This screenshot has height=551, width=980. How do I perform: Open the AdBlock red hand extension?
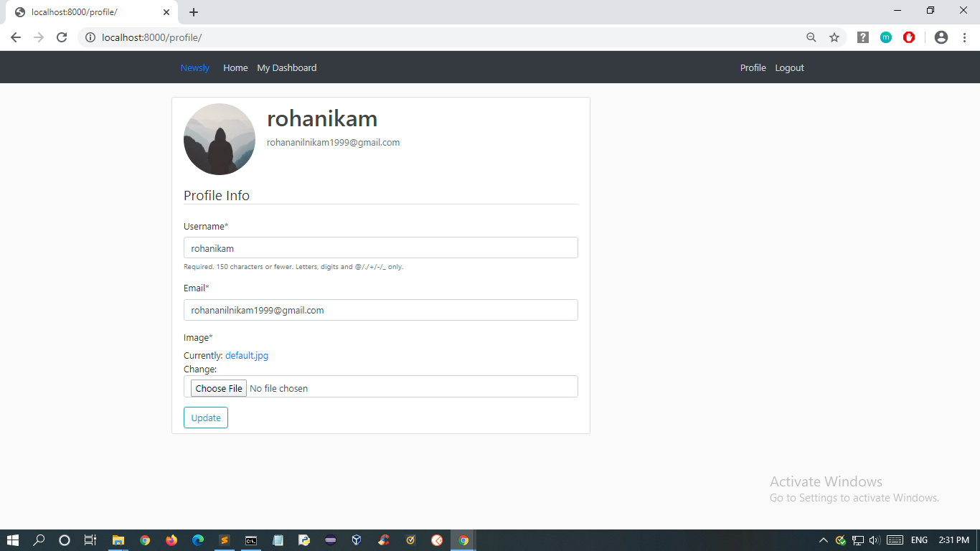pyautogui.click(x=909, y=37)
